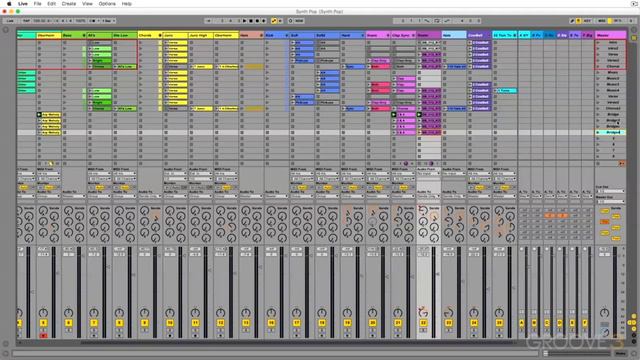This screenshot has height=360, width=640.
Task: Select the Master track header
Action: [610, 36]
